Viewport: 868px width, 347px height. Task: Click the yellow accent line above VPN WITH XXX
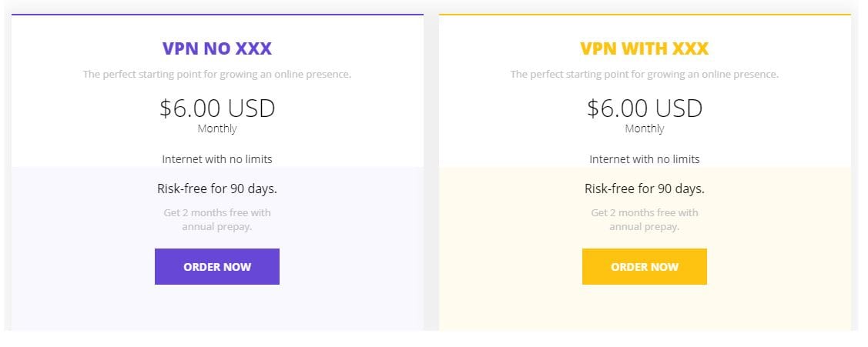pos(645,15)
